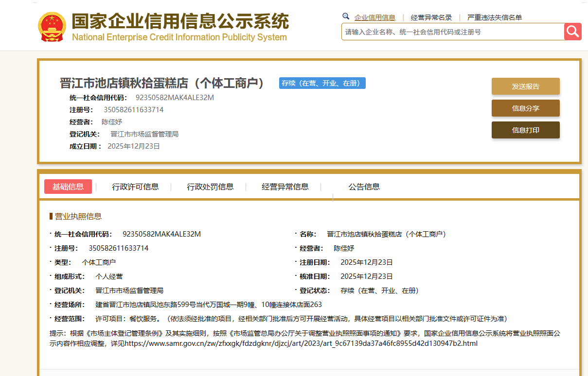Click the 营业执照信息 section heading
This screenshot has width=588, height=376.
tap(78, 216)
